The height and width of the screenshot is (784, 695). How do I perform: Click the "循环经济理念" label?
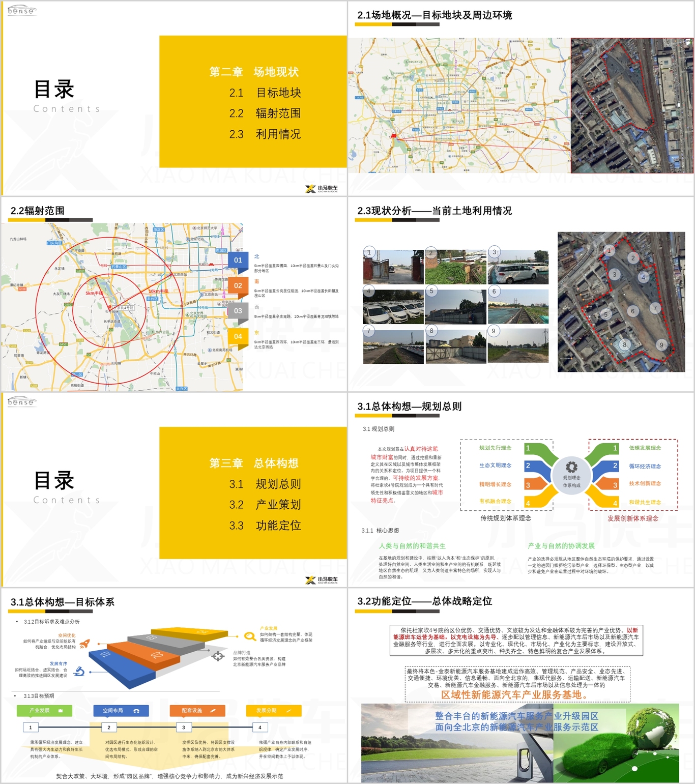645,466
